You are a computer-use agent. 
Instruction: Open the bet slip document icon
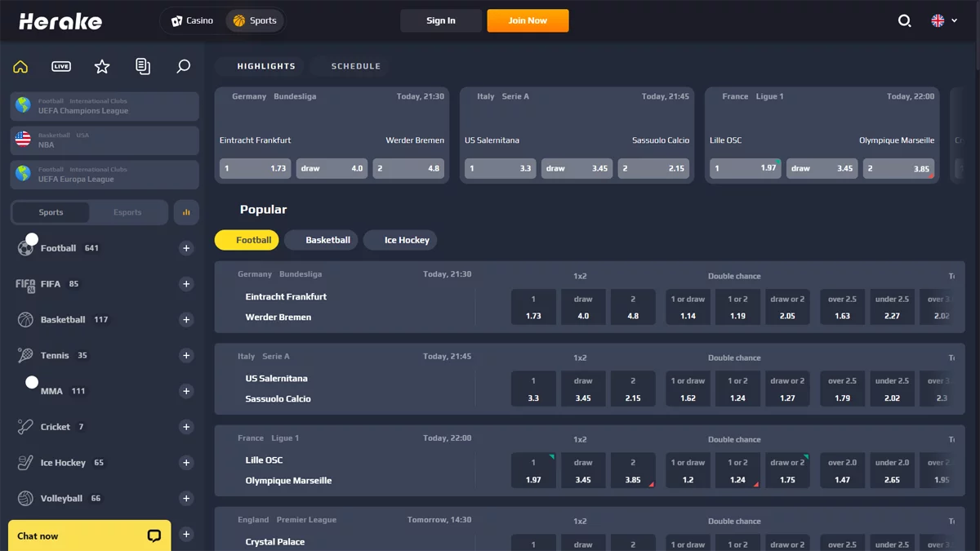[143, 66]
